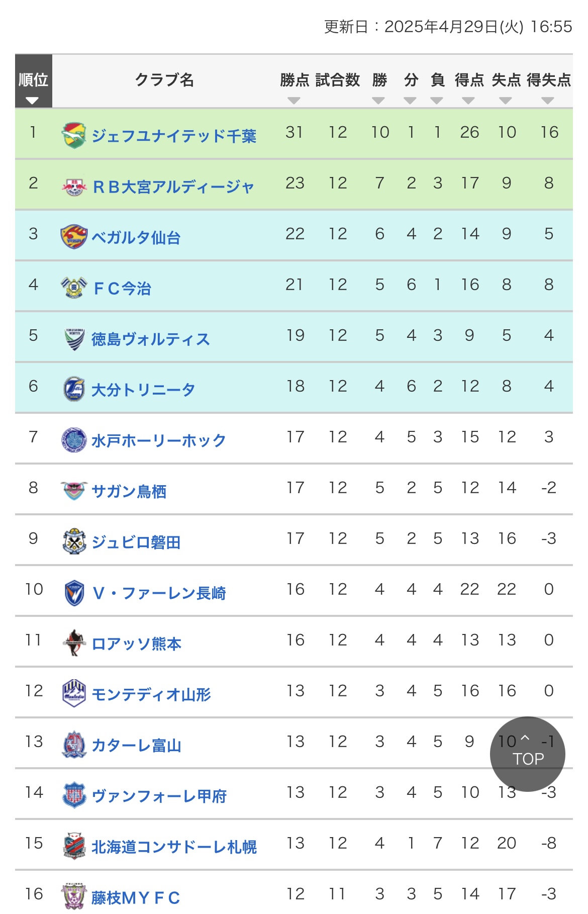Open 北海道コンサドーレ札幌 team link
588x914 pixels.
coord(174,846)
